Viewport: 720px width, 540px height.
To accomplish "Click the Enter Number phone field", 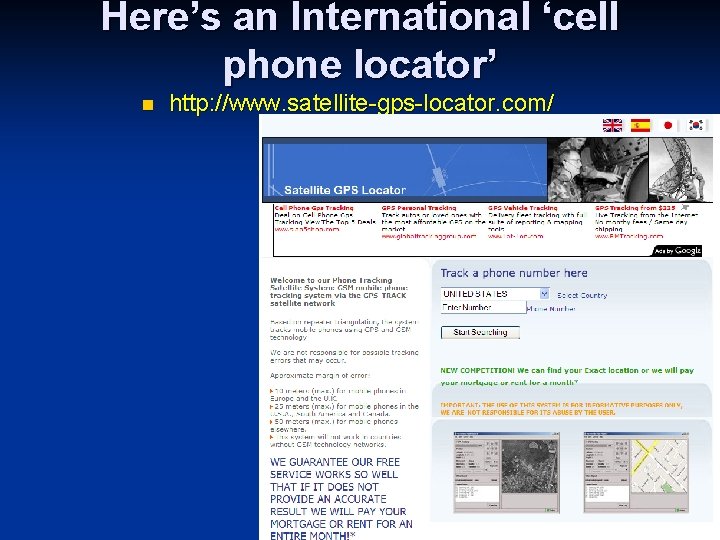I will click(x=483, y=307).
